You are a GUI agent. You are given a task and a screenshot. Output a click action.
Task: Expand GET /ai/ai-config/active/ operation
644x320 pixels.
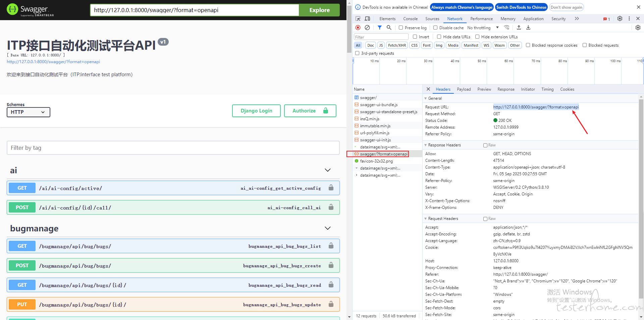tap(173, 188)
